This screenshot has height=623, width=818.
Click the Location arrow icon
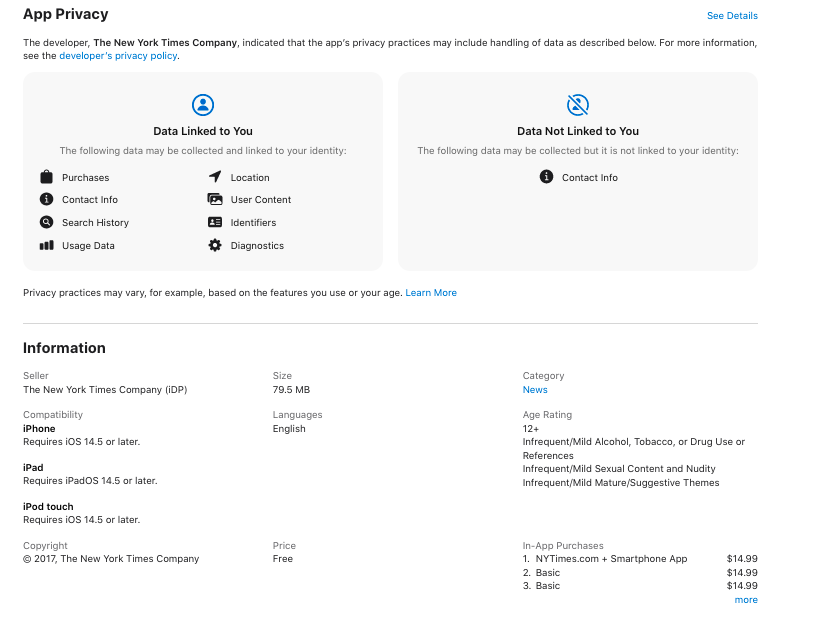point(215,176)
